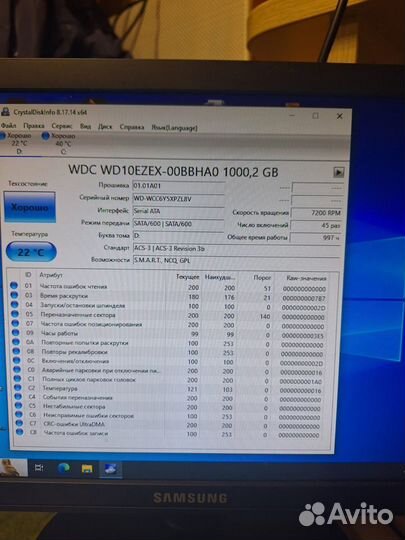Click status dot for attribute C7
The width and height of the screenshot is (405, 540).
(19, 423)
